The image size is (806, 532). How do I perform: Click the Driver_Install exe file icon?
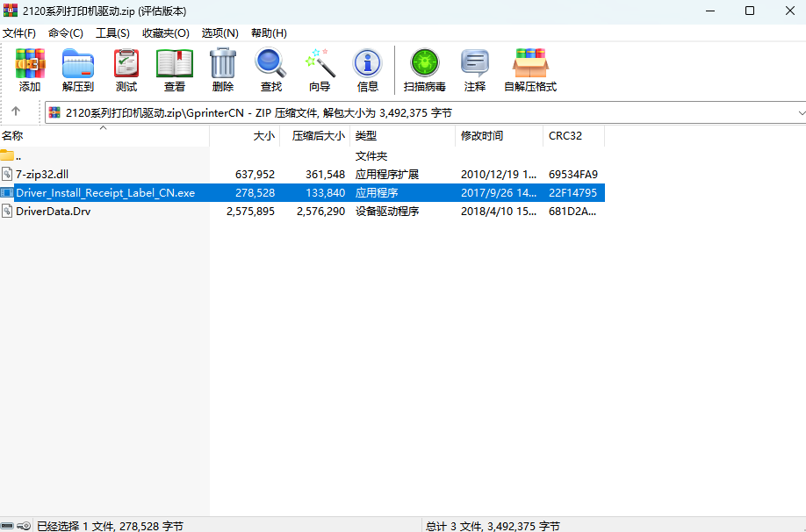coord(7,193)
